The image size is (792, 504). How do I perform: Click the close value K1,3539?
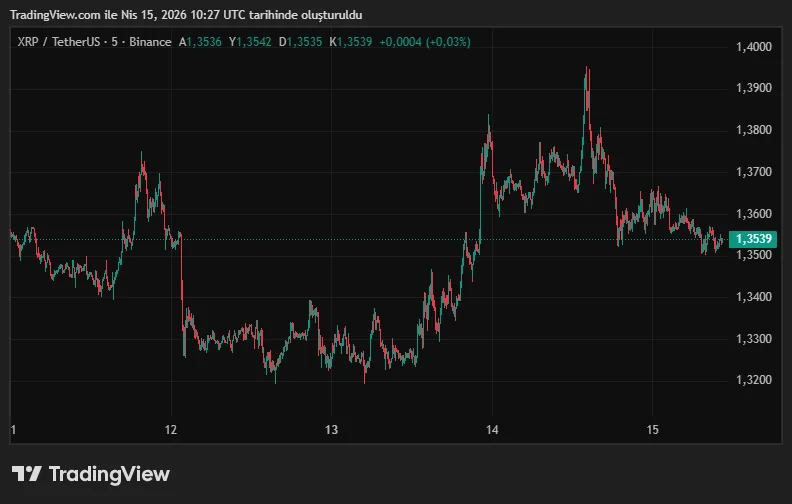click(351, 42)
